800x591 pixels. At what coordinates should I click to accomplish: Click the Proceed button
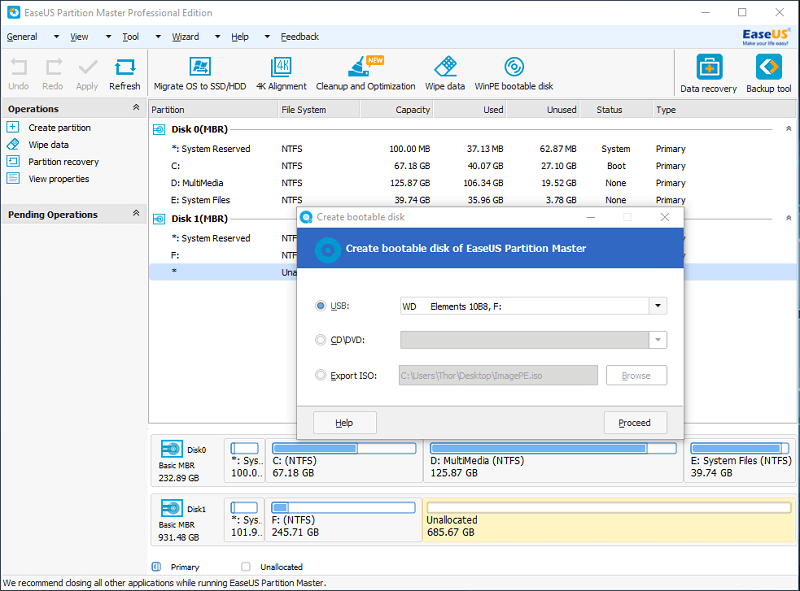click(x=635, y=423)
